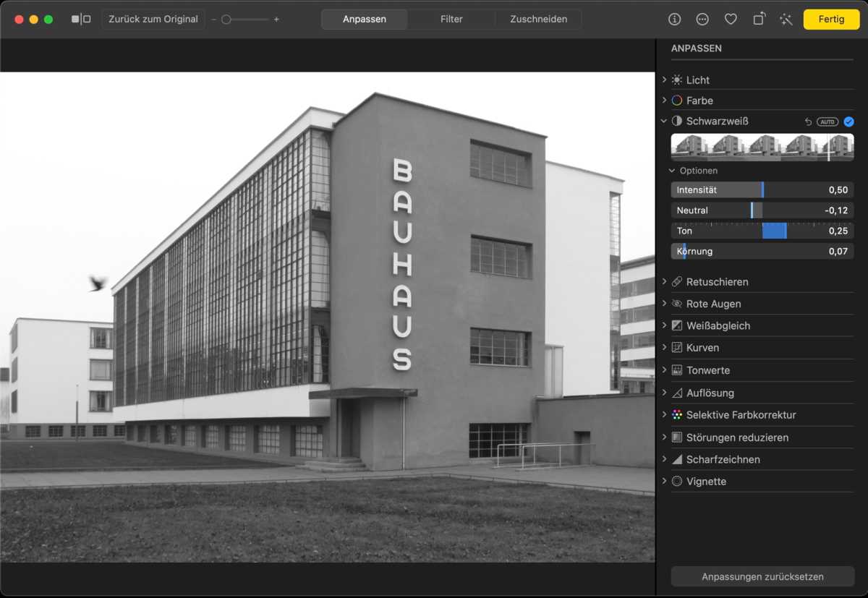The width and height of the screenshot is (868, 598).
Task: Click the circle icon beside Vignette
Action: click(x=677, y=482)
